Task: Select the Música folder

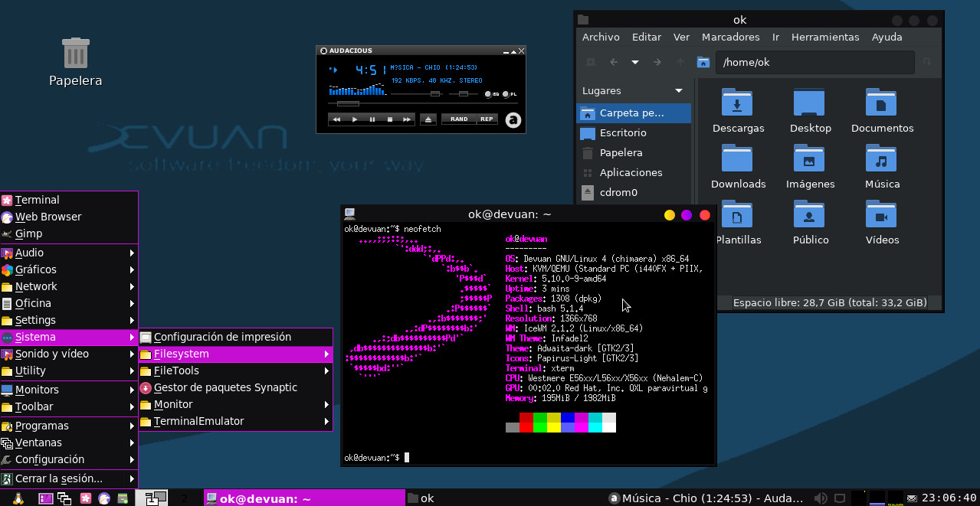Action: 882,166
